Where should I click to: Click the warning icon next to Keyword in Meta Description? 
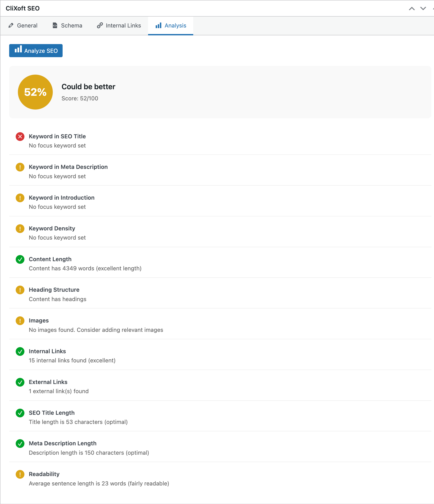tap(20, 167)
